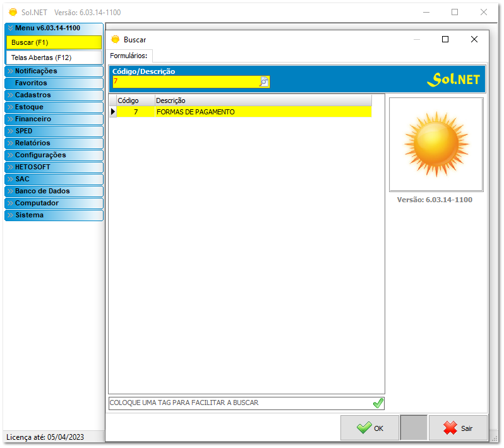Collapse the Menu v6.03.14-1100 section
This screenshot has height=448, width=504.
[54, 28]
